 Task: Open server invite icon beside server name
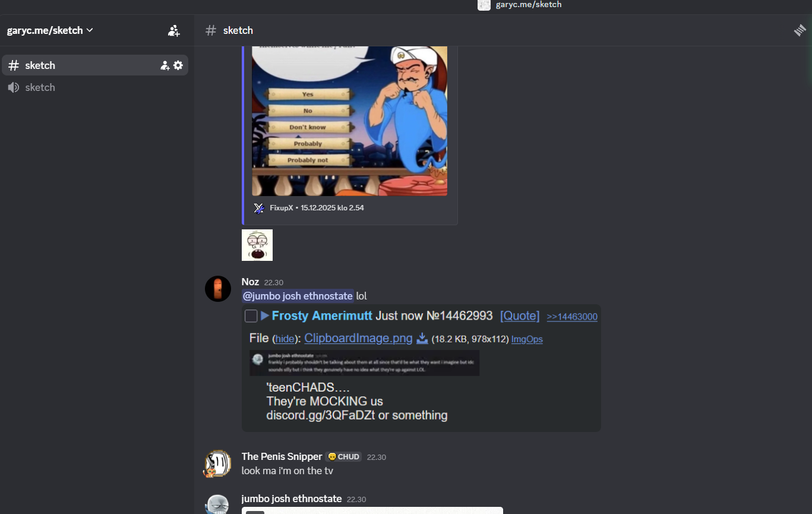173,31
